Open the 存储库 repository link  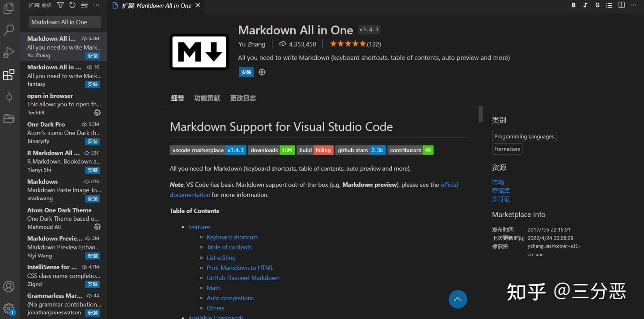coord(500,190)
